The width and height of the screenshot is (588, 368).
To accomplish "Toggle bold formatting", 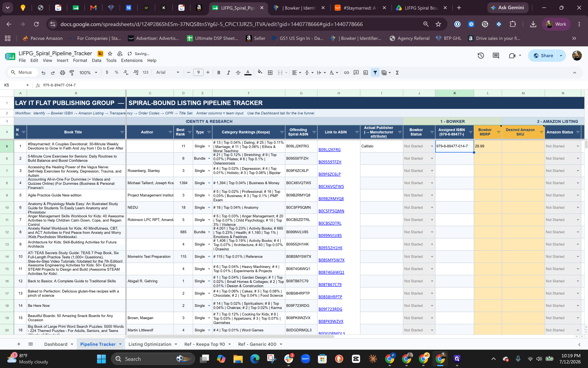I will (x=219, y=72).
